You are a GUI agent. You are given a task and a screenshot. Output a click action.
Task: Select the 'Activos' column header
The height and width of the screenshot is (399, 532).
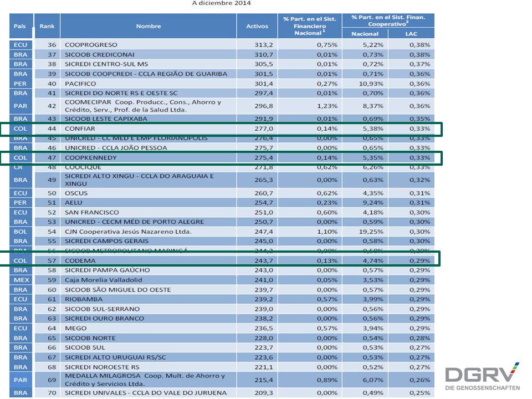pos(257,26)
